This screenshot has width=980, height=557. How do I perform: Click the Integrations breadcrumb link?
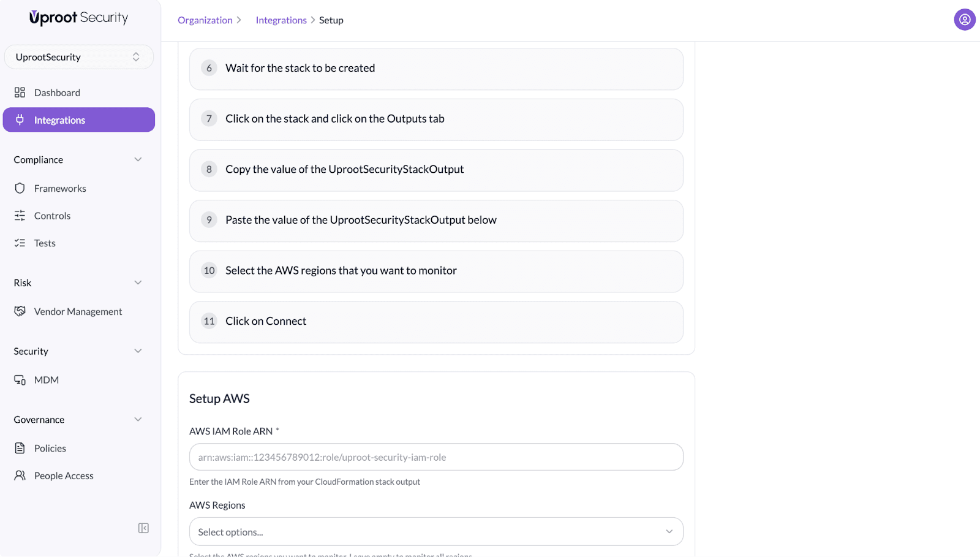(281, 20)
